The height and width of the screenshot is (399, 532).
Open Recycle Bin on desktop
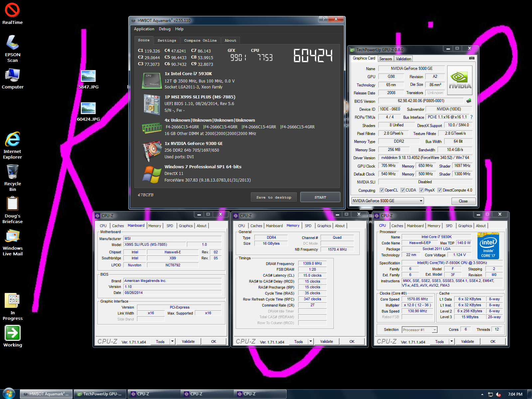tap(12, 178)
